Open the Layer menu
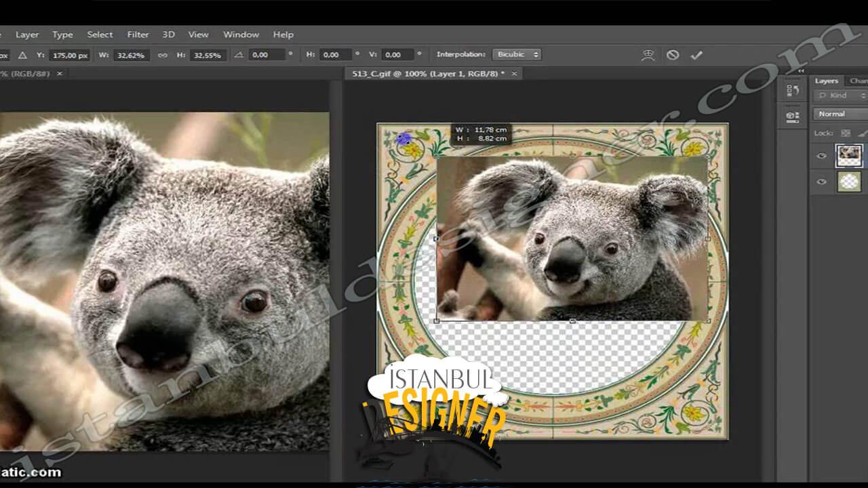This screenshot has height=488, width=868. pos(27,35)
